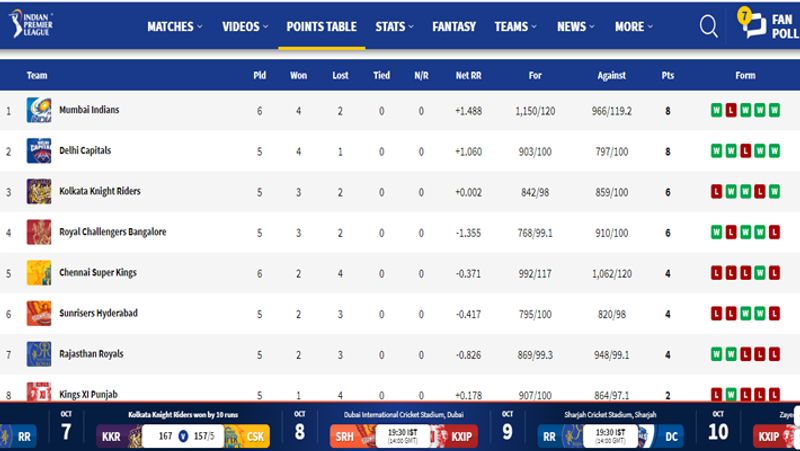Screen dimensions: 800x451
Task: Click the Oct 10 KXIP match badge
Action: click(x=776, y=436)
